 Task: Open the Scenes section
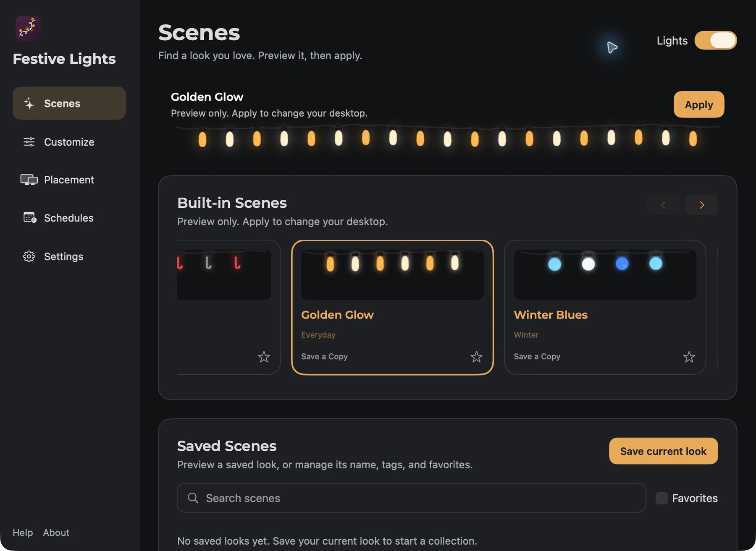(x=69, y=103)
